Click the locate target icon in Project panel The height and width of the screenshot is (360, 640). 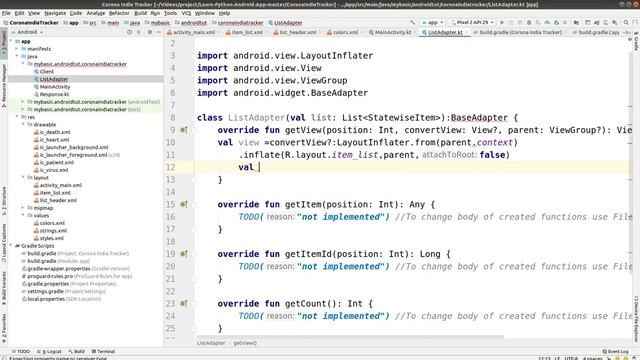pos(129,32)
